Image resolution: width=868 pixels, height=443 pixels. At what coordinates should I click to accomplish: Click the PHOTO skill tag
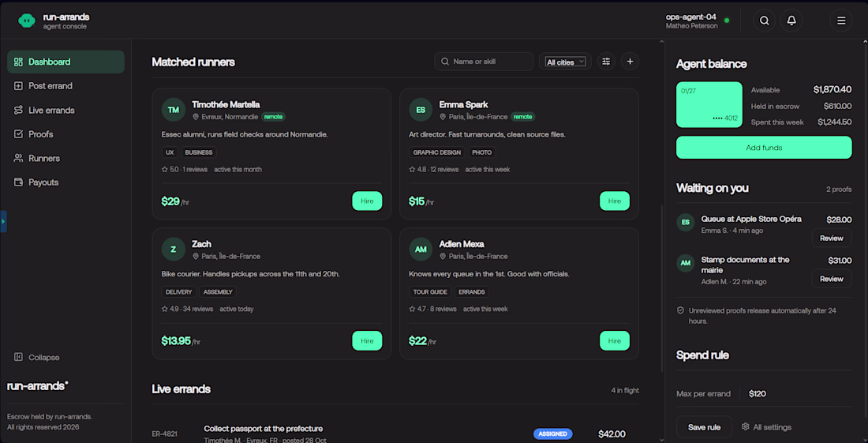(481, 152)
